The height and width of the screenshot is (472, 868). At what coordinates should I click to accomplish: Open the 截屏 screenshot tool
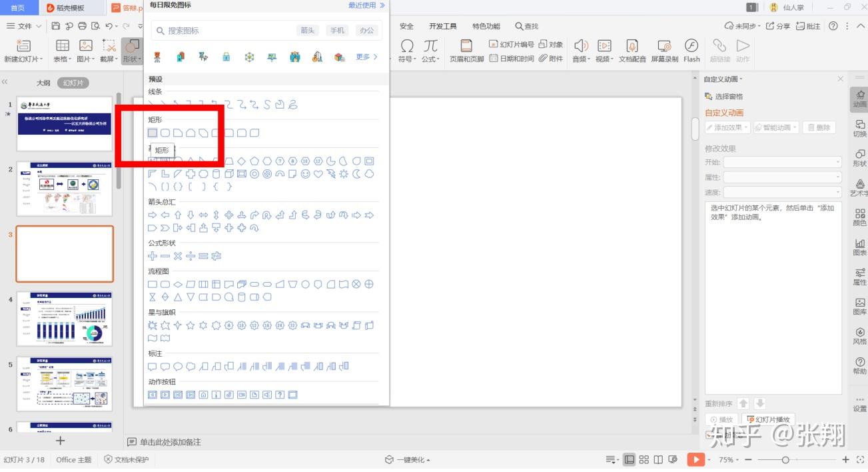tap(109, 51)
